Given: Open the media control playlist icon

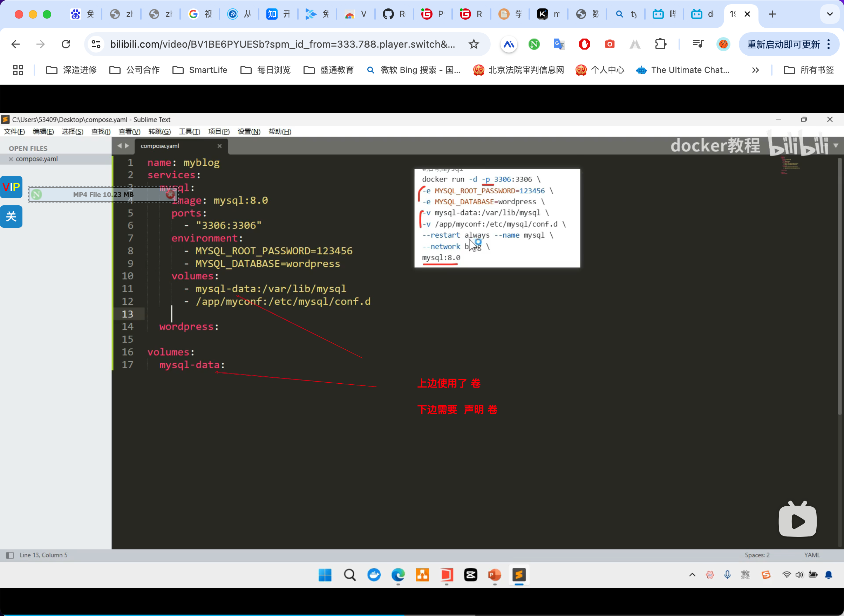Looking at the screenshot, I should [698, 45].
